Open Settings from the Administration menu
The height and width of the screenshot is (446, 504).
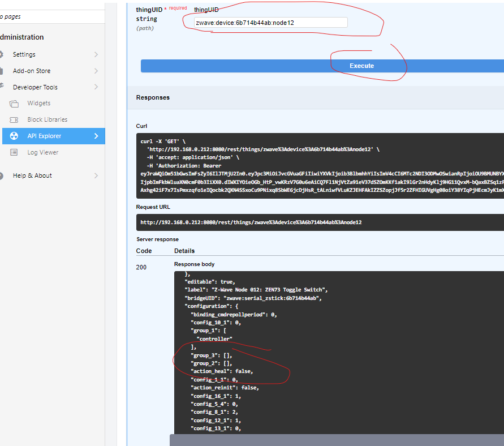pyautogui.click(x=24, y=55)
